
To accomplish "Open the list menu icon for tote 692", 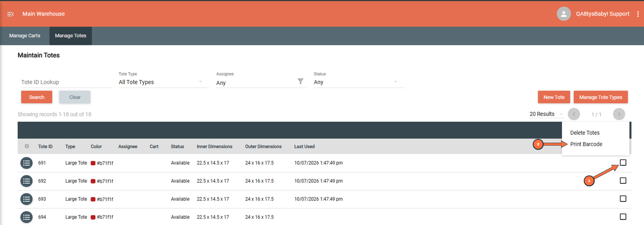I will tap(26, 181).
